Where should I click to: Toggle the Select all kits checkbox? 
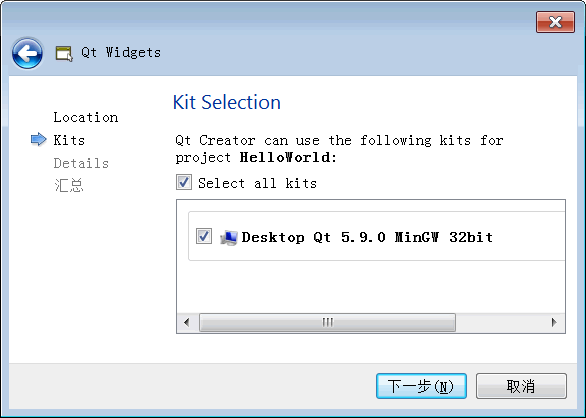184,182
